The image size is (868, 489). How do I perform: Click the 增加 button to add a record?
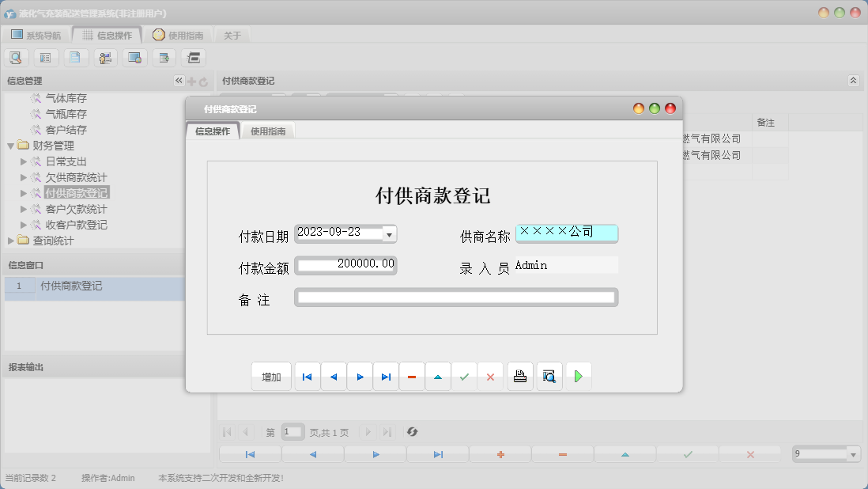tap(271, 376)
